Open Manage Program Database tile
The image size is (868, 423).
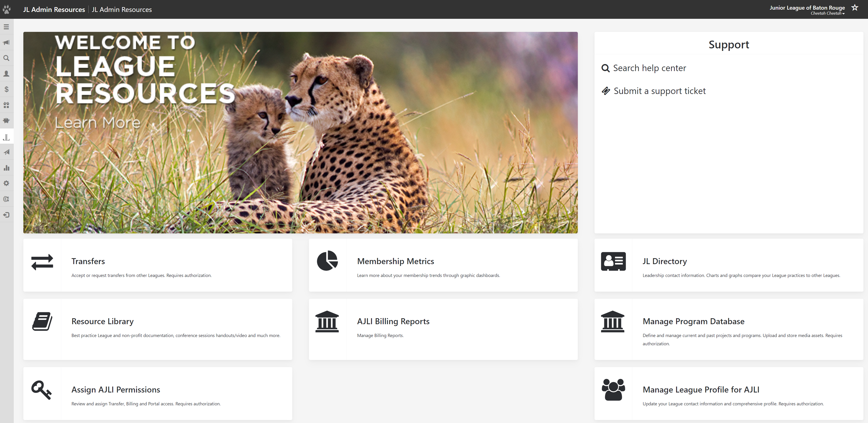[693, 321]
